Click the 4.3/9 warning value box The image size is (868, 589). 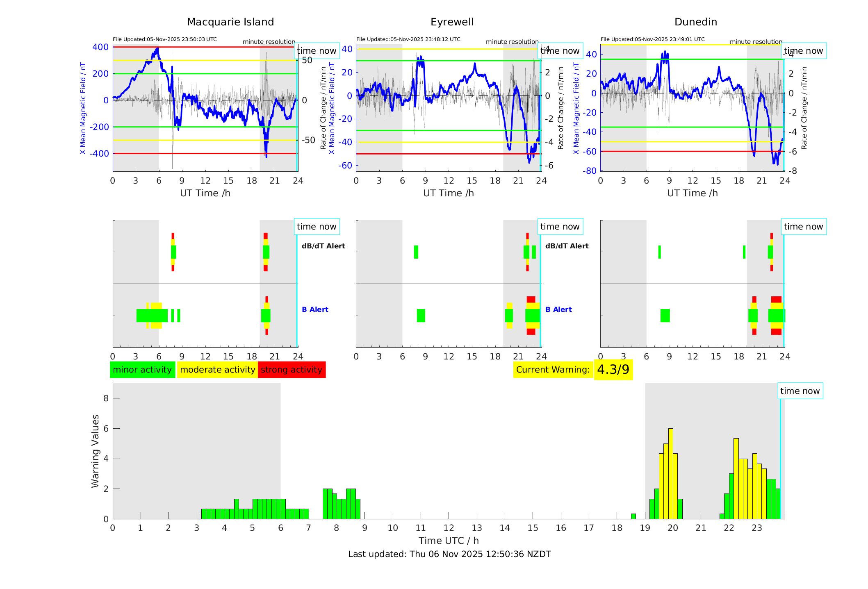[x=613, y=370]
